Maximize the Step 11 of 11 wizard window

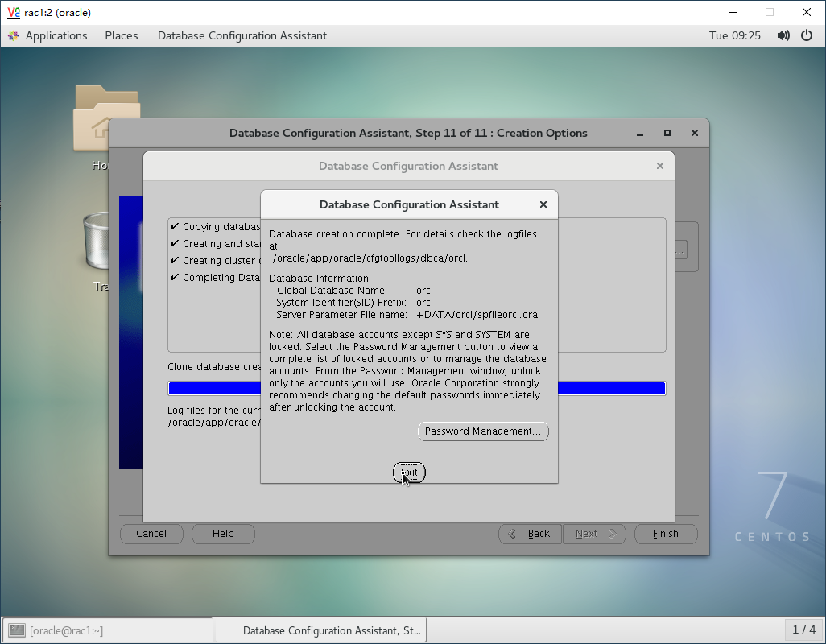click(667, 133)
